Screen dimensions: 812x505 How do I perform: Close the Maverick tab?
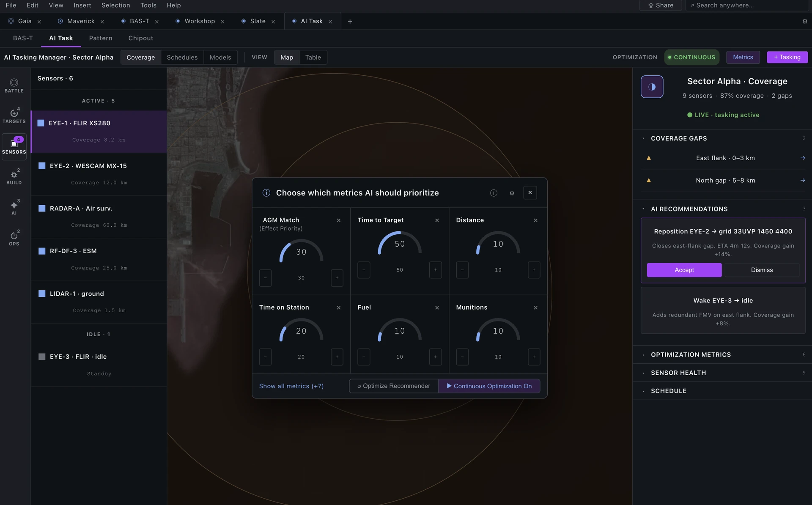[x=102, y=22]
